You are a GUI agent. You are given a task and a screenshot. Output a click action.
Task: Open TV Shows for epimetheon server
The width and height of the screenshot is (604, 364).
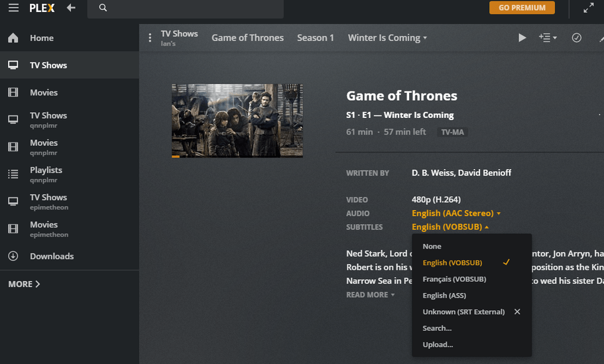pos(70,202)
